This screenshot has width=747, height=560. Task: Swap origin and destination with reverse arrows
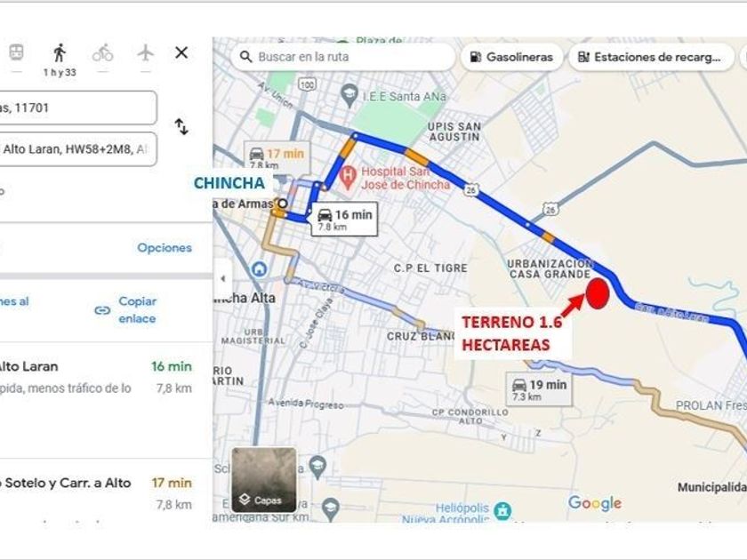click(x=181, y=126)
